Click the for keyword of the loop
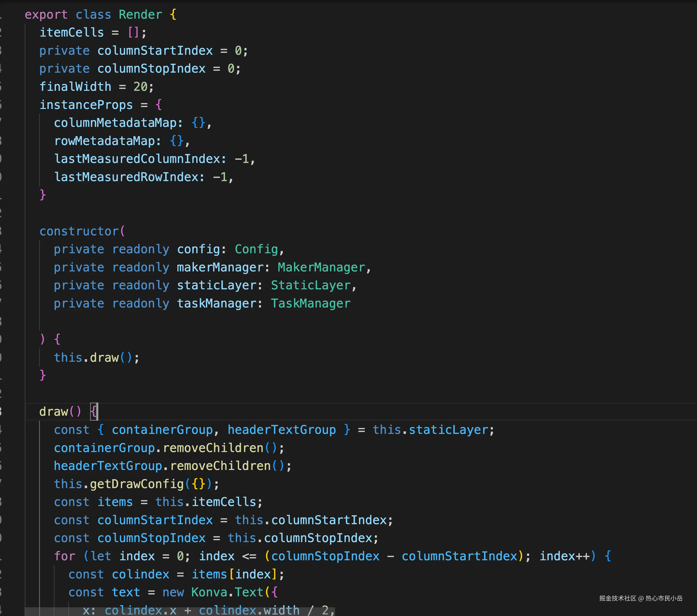Screen dimensions: 697x616 pyautogui.click(x=64, y=556)
